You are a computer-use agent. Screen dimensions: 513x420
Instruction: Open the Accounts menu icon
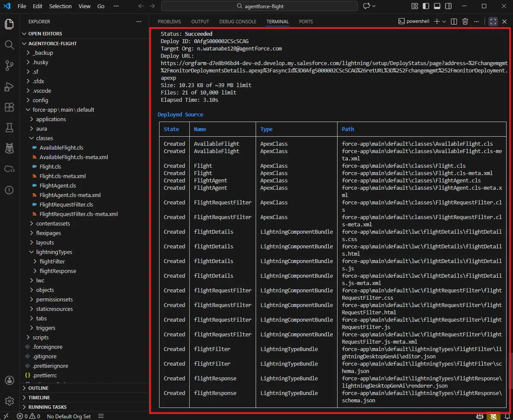[x=9, y=380]
